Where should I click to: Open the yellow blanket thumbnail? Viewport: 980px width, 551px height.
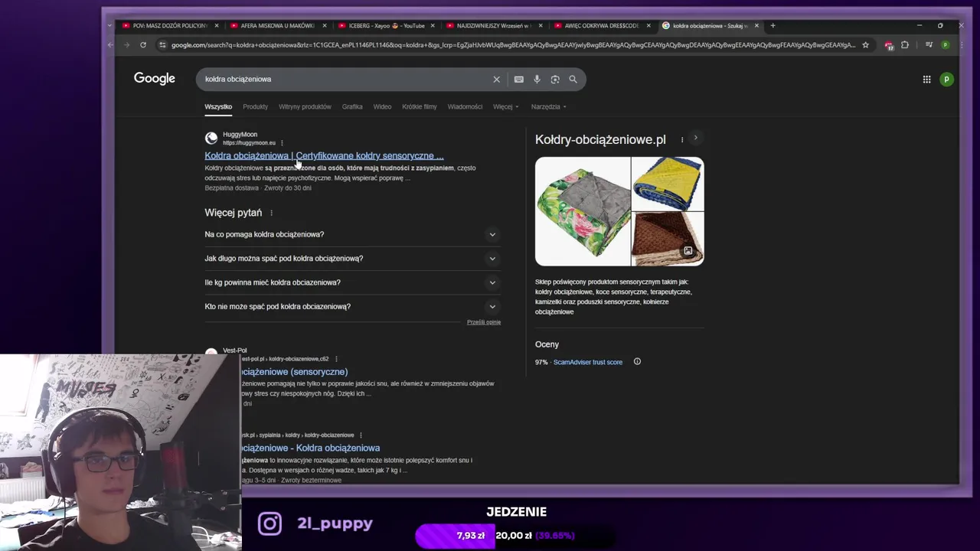(x=668, y=184)
